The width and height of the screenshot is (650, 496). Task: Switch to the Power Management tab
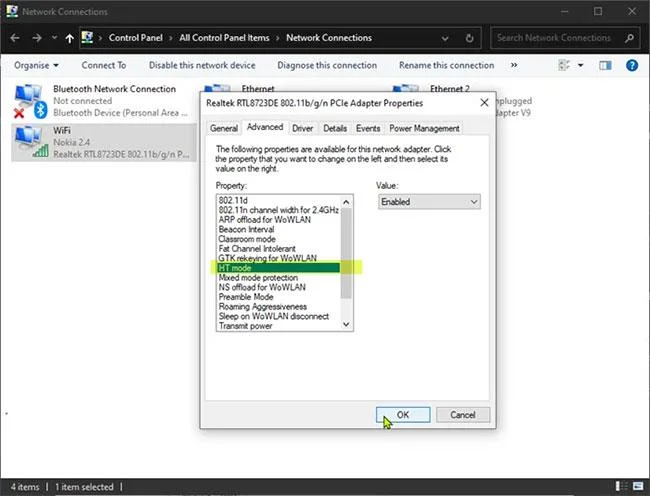click(x=424, y=128)
